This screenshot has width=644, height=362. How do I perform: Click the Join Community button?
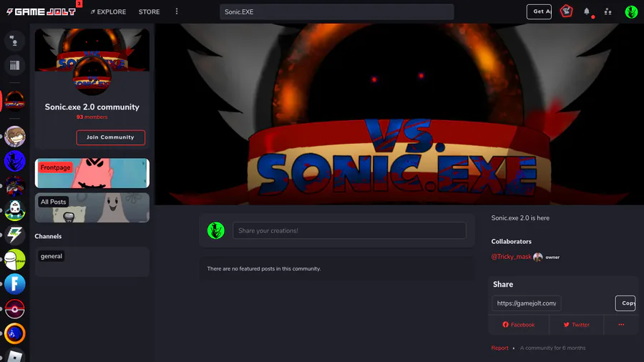point(110,137)
